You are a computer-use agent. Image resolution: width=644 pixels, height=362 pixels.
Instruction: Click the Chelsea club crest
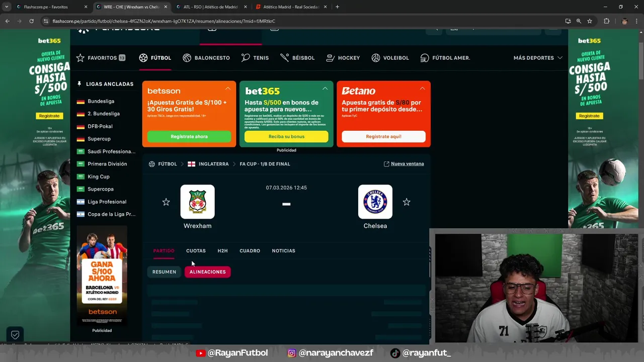(x=375, y=202)
